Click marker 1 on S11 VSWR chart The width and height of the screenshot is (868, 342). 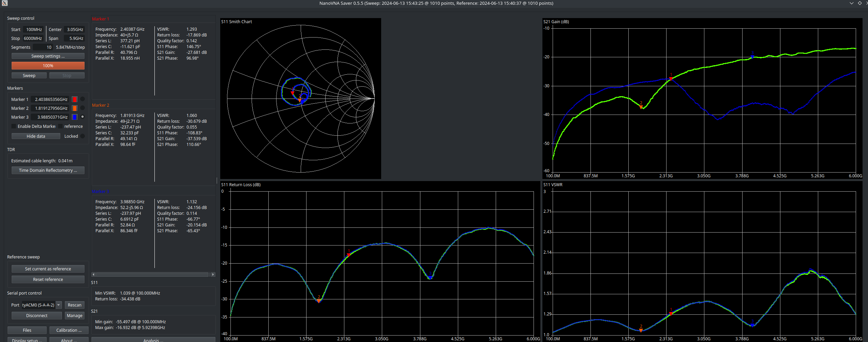tap(671, 313)
